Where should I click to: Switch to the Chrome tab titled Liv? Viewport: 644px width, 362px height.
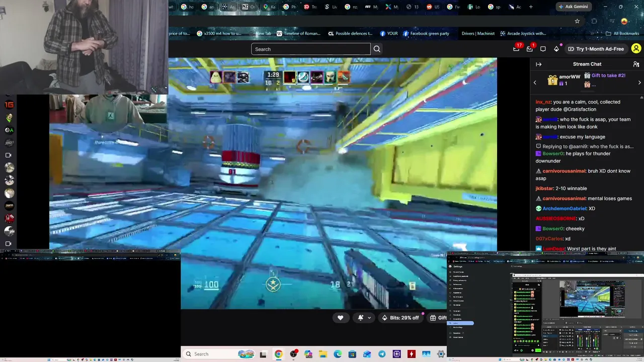click(331, 7)
